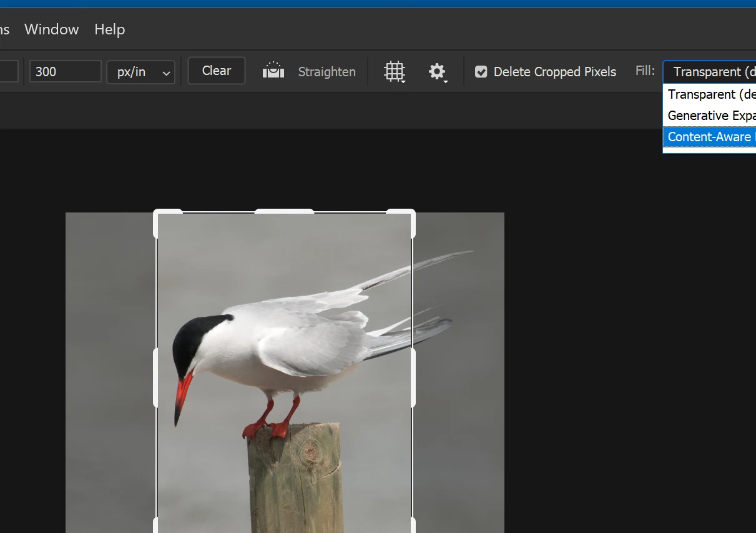The image size is (756, 533).
Task: Open the Help menu
Action: [109, 29]
